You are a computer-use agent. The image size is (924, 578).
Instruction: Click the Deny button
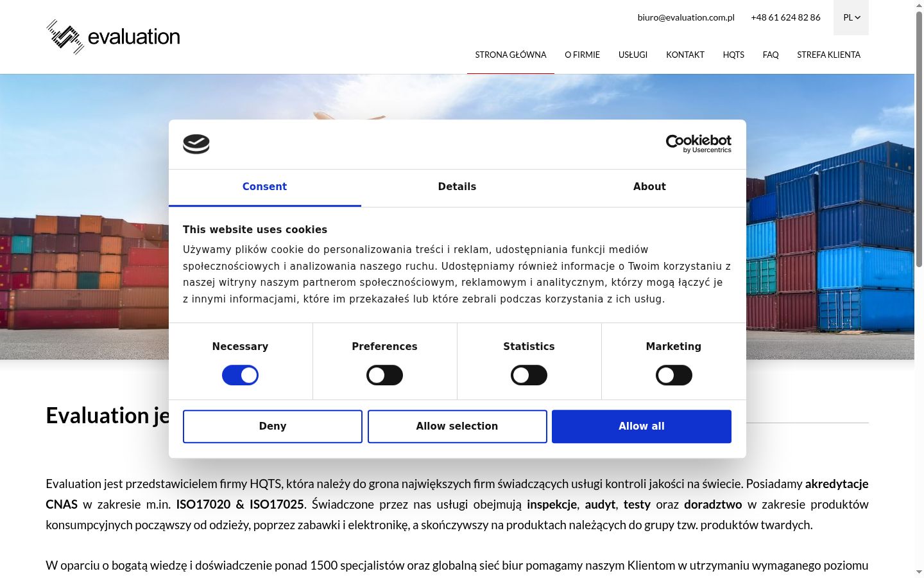coord(273,426)
